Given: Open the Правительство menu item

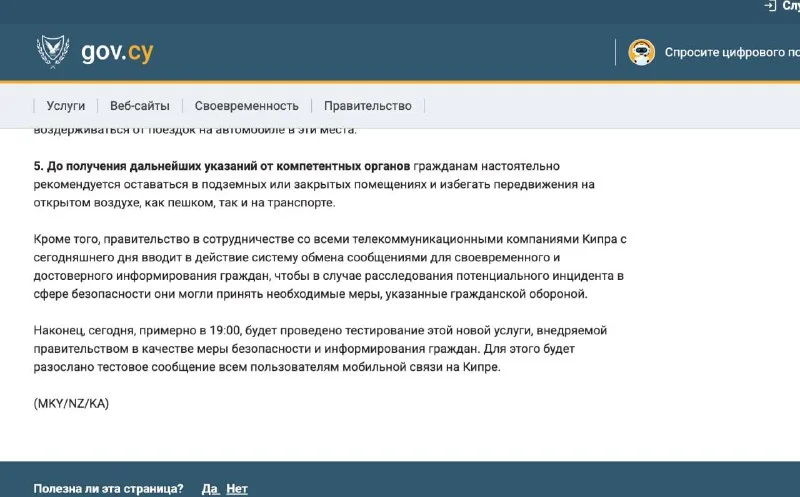Looking at the screenshot, I should click(x=367, y=106).
